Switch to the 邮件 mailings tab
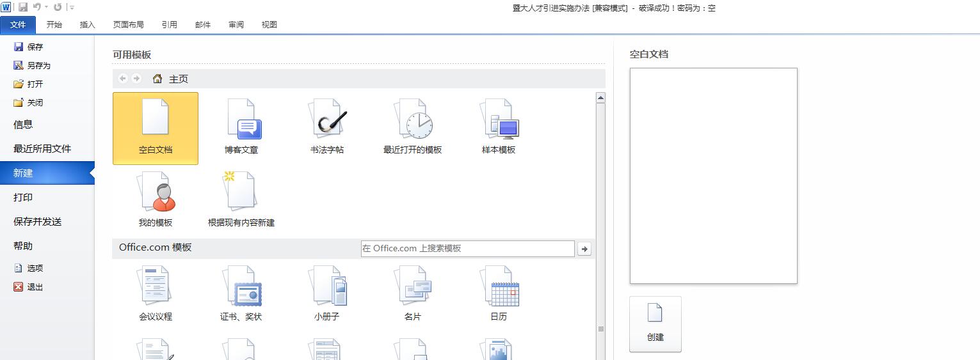980x360 pixels. coord(203,25)
